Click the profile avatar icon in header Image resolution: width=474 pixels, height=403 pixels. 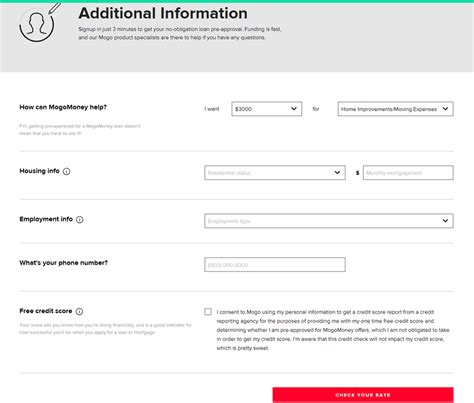click(x=37, y=24)
